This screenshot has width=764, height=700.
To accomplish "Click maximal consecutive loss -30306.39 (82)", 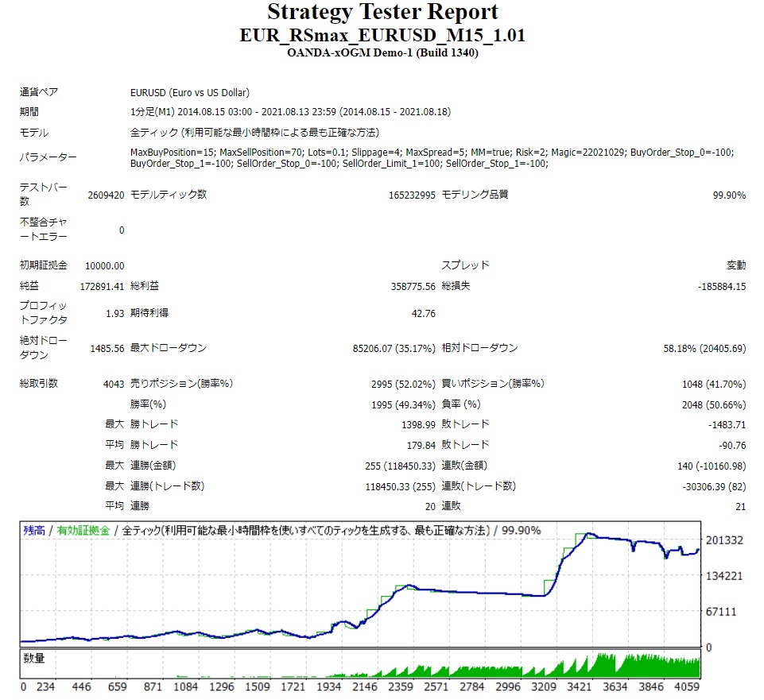I will point(714,486).
